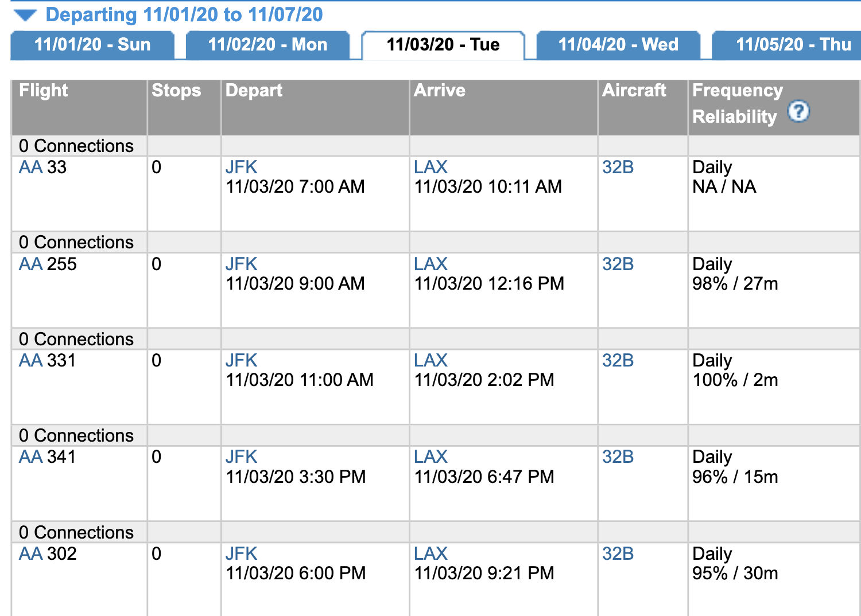This screenshot has width=861, height=616.
Task: Click JFK departure link for AA 33
Action: (241, 167)
